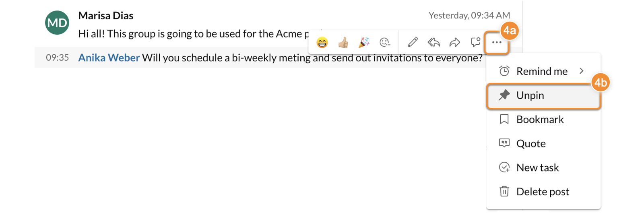React with the party popper emoji

[364, 42]
